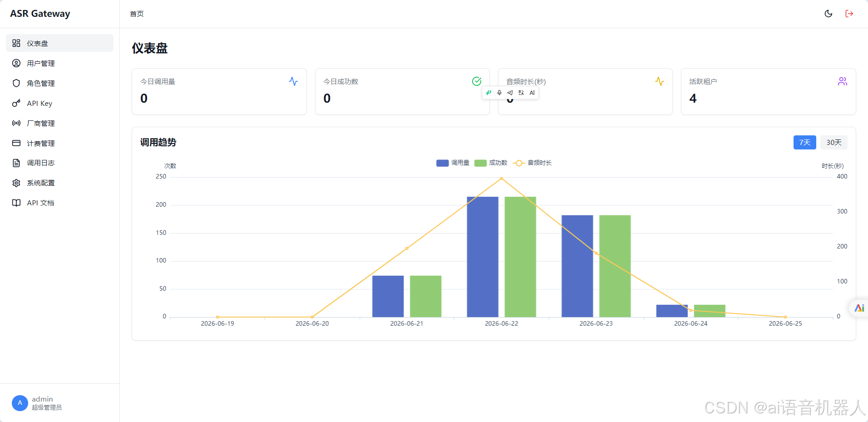
Task: Click the green 成功数 bar for 2026-06-22
Action: [x=520, y=257]
